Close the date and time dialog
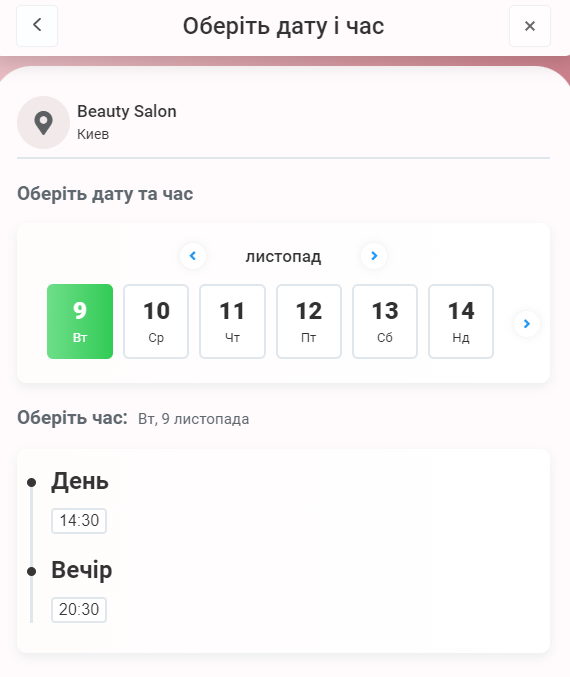Image resolution: width=570 pixels, height=677 pixels. [x=530, y=26]
